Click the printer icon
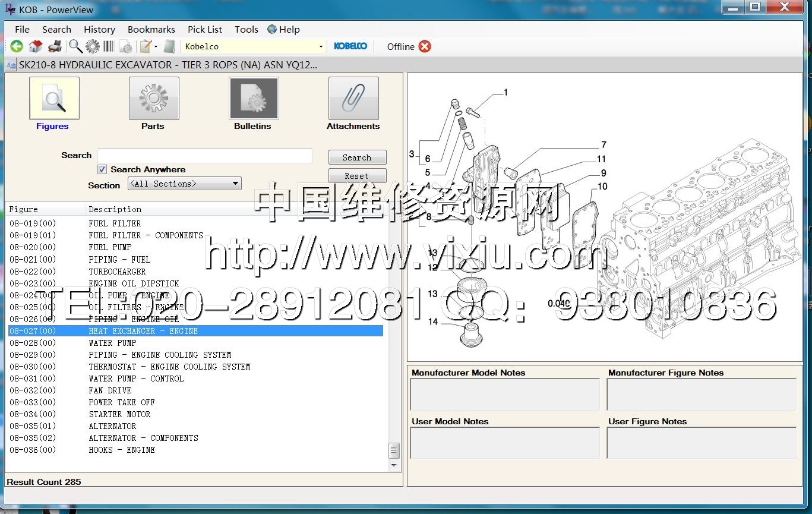 55,46
